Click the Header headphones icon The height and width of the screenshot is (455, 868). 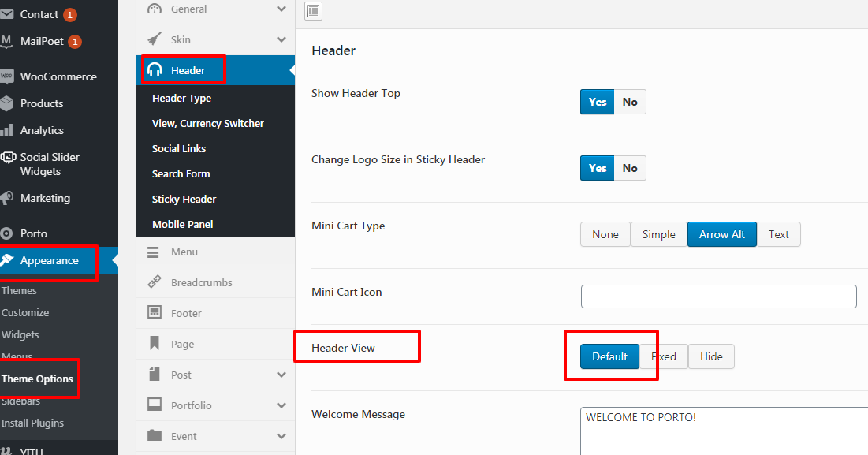pyautogui.click(x=155, y=69)
